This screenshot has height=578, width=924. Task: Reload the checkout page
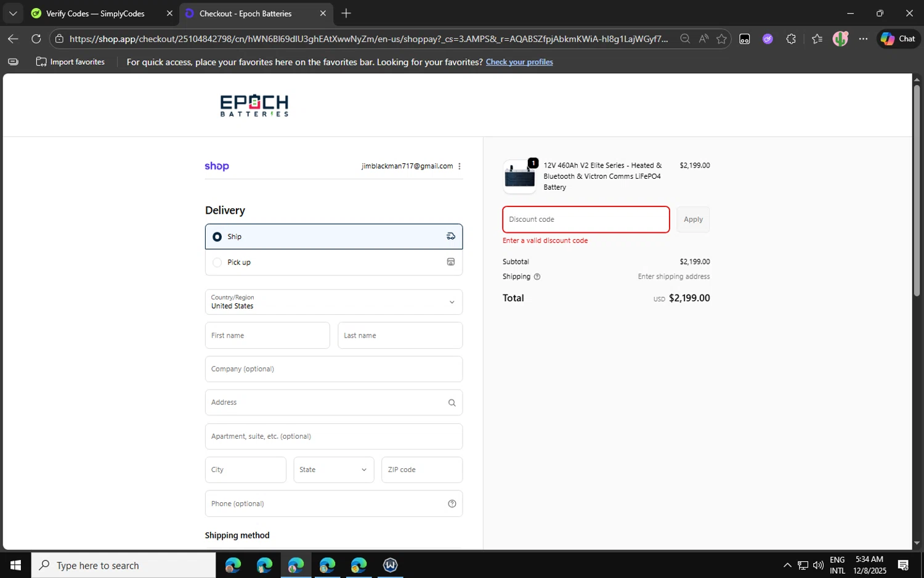pyautogui.click(x=36, y=39)
